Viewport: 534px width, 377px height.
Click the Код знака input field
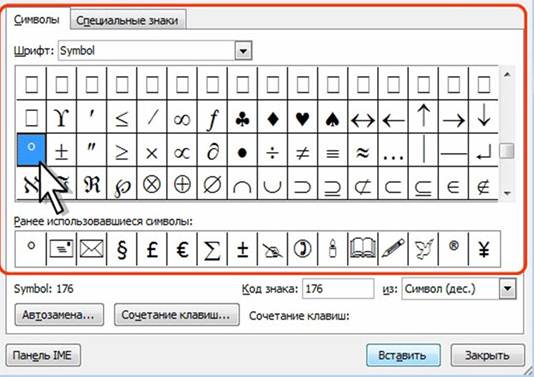point(338,289)
